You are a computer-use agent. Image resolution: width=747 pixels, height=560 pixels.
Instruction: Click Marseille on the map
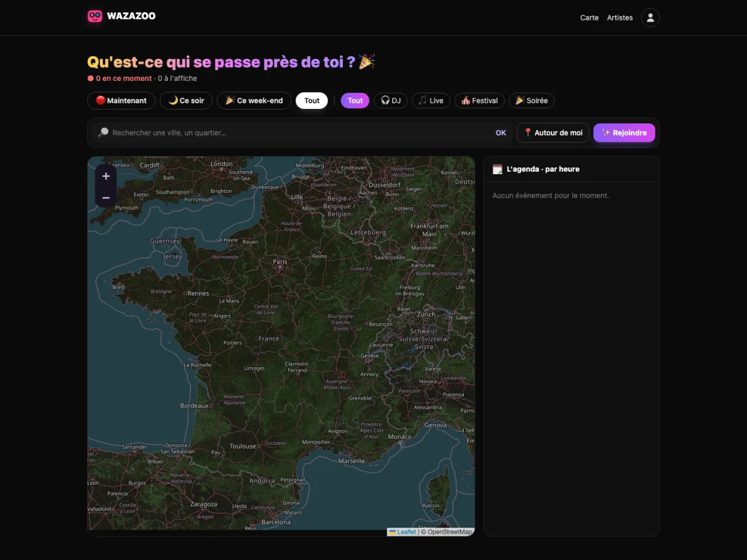point(352,461)
